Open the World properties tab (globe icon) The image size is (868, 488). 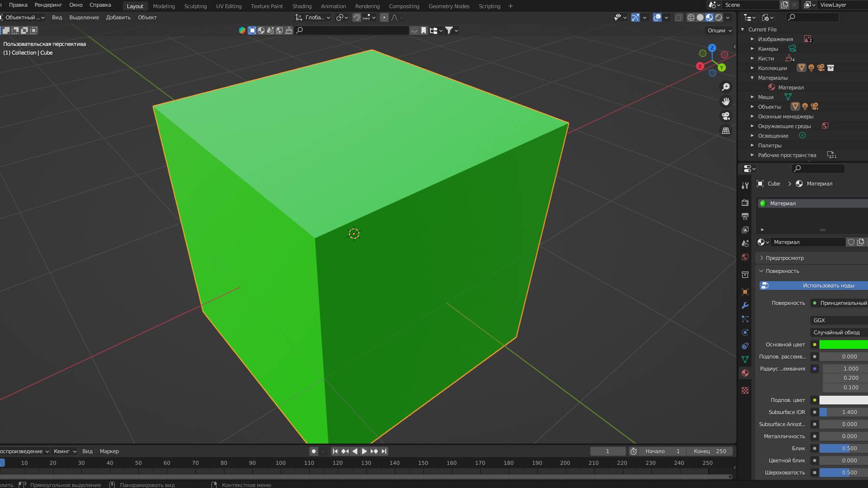tap(745, 257)
